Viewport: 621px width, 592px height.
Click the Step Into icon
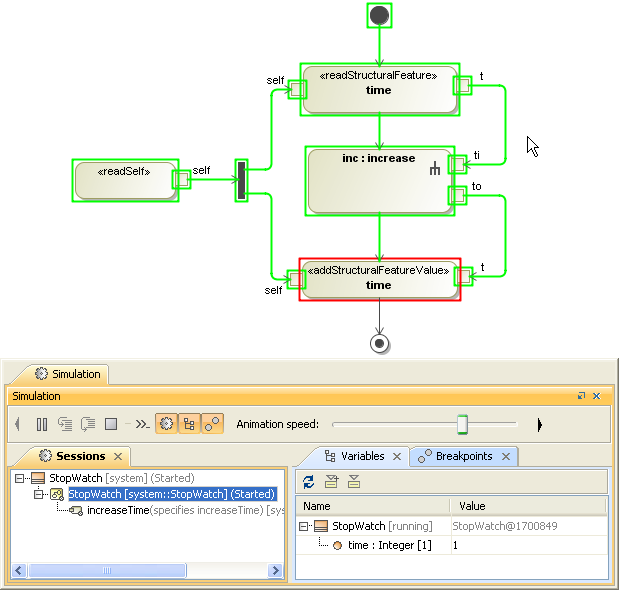pyautogui.click(x=66, y=424)
